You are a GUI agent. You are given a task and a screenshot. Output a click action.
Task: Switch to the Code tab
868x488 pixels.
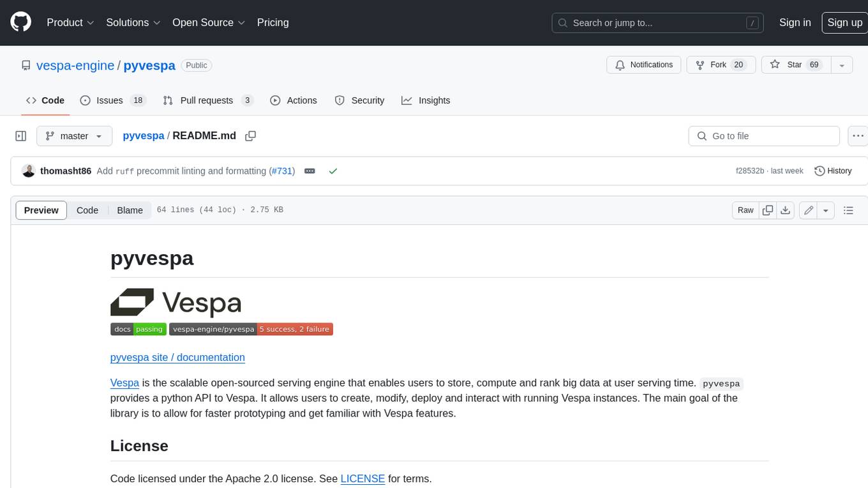[45, 100]
